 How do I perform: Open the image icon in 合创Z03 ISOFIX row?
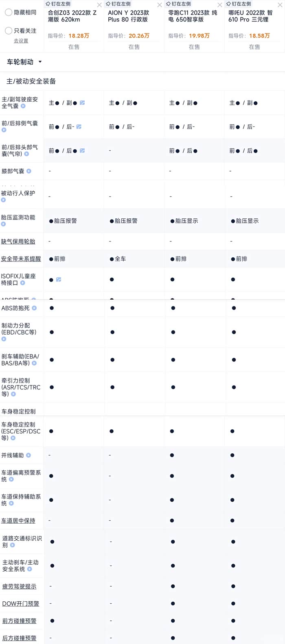click(x=59, y=280)
